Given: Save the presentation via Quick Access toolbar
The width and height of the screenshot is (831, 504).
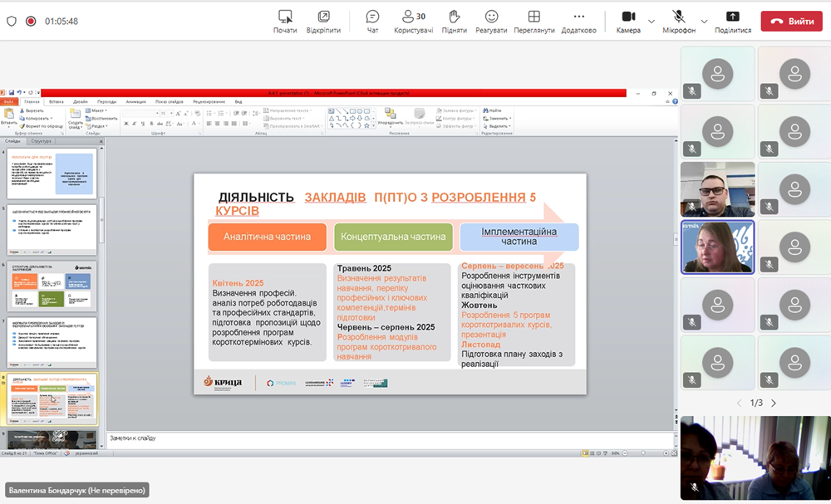Looking at the screenshot, I should 12,92.
